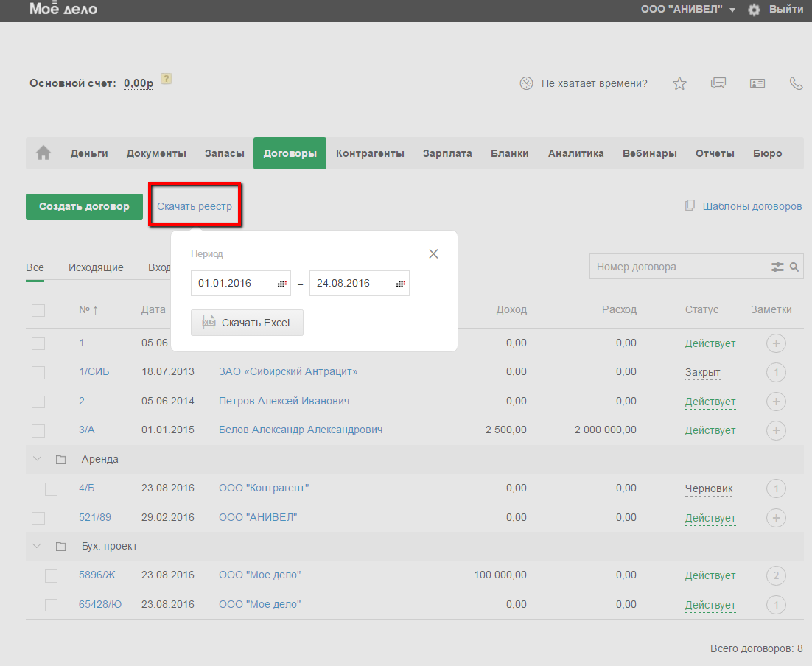Click the home icon in navigation bar
The image size is (812, 666).
(x=43, y=153)
